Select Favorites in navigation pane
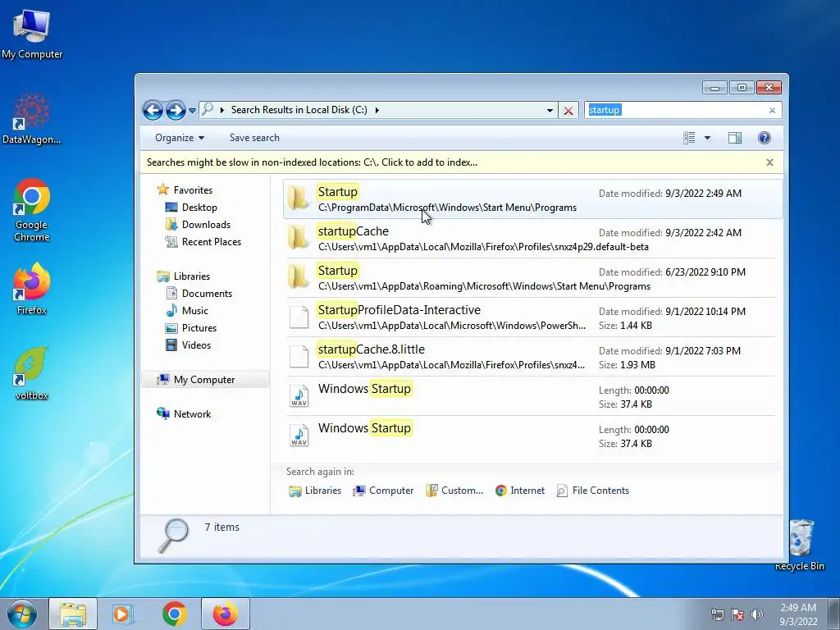This screenshot has height=630, width=840. (x=185, y=190)
